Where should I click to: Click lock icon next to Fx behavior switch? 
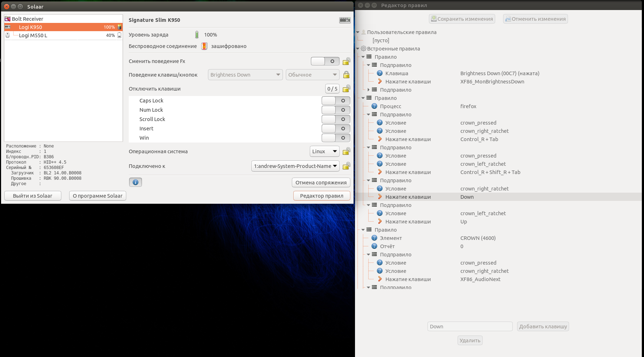coord(346,61)
